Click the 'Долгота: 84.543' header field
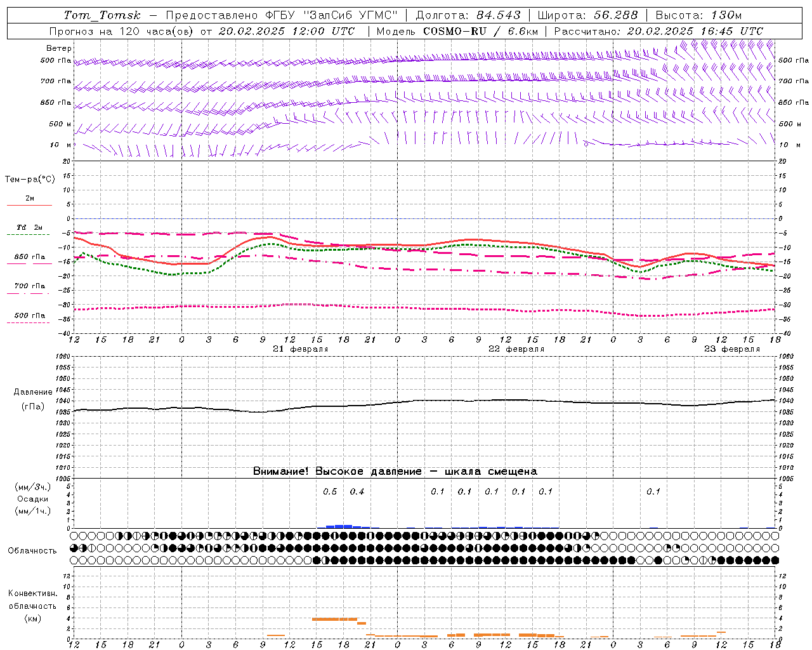 [468, 15]
